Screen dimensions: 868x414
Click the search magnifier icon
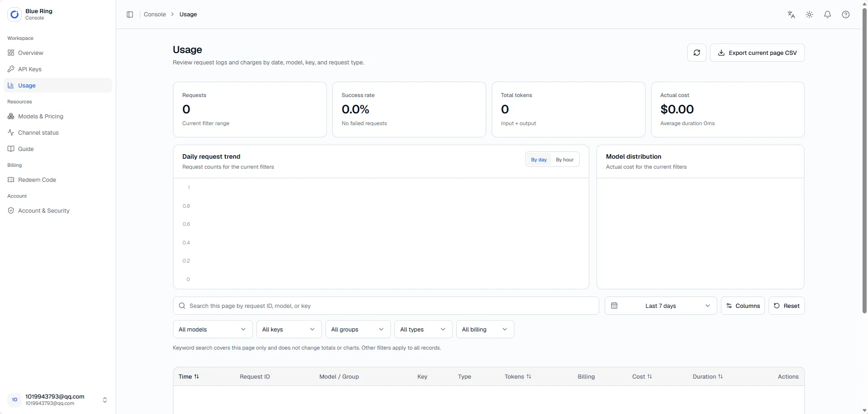point(182,306)
